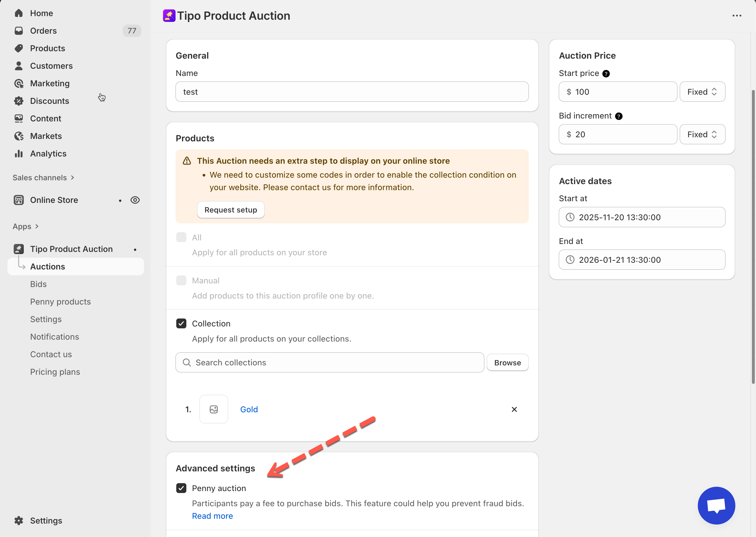Open the sidebar Settings gear at the bottom
Image resolution: width=756 pixels, height=537 pixels.
(19, 520)
